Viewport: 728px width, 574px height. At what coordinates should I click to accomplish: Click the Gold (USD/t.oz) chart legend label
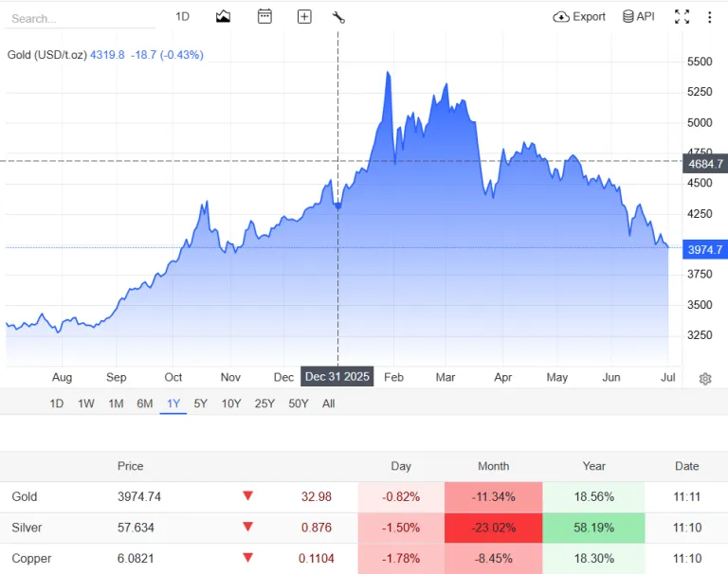46,55
